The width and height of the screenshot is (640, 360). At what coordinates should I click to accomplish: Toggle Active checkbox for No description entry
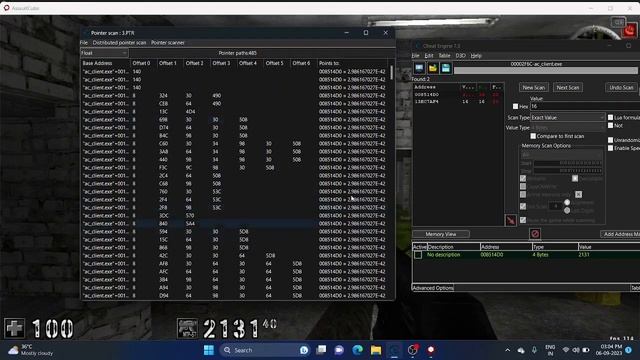click(x=418, y=255)
